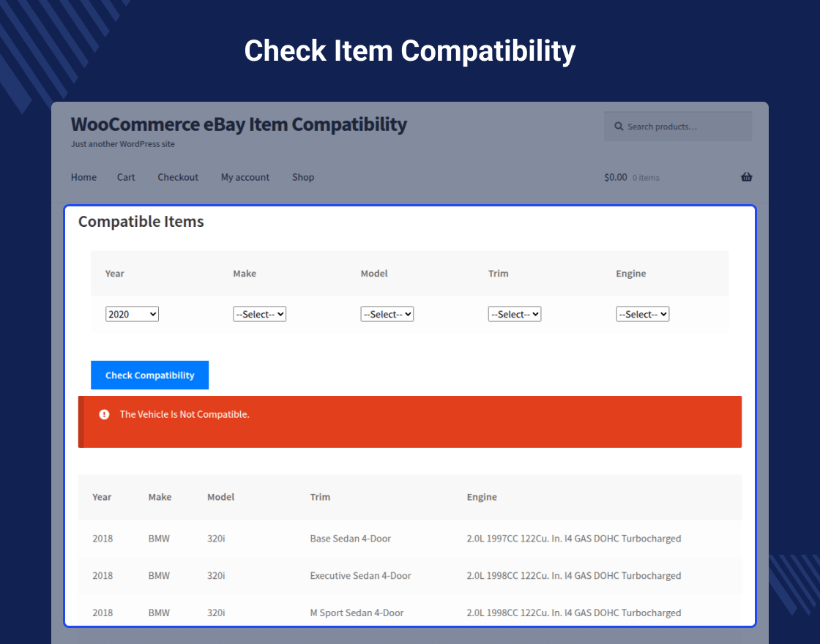Open the Model select dropdown
820x644 pixels.
click(387, 314)
